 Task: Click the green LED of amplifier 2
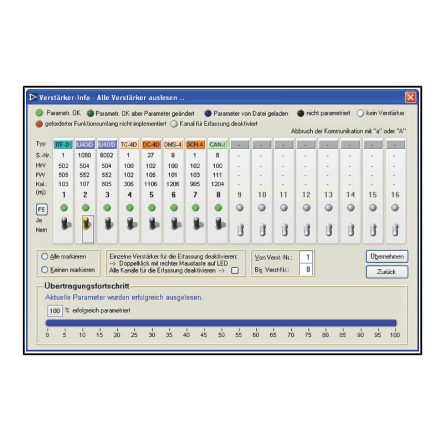86,208
